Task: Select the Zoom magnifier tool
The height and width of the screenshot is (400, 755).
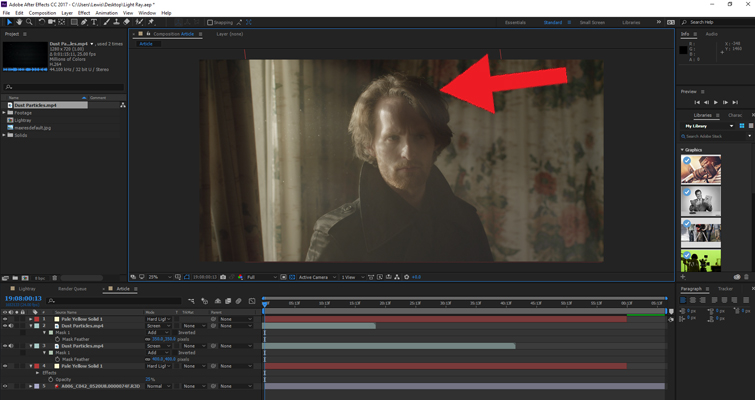Action: [x=31, y=22]
